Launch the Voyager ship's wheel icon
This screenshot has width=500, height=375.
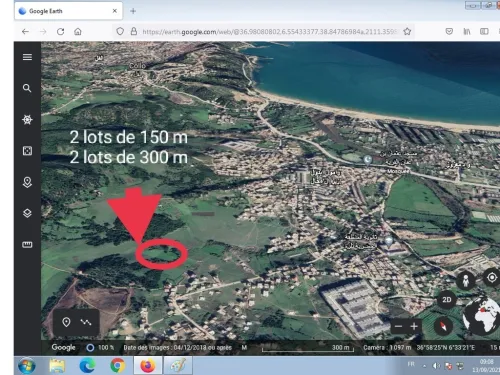click(27, 119)
